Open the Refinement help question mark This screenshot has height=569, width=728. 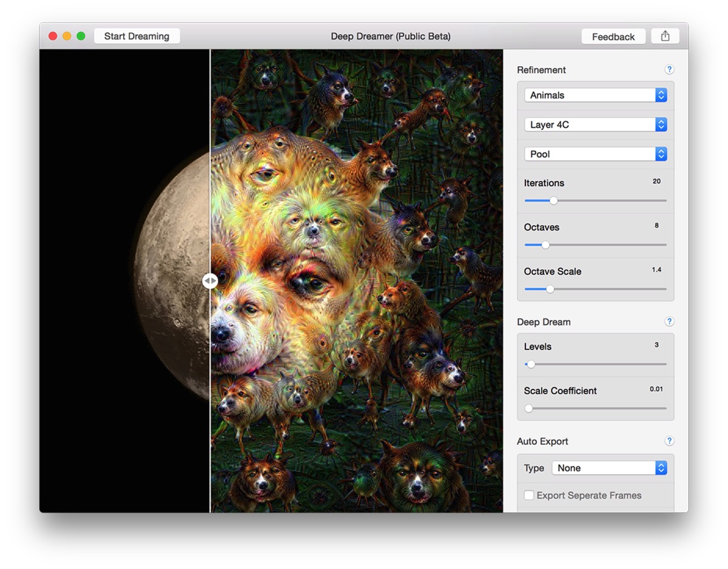point(669,70)
